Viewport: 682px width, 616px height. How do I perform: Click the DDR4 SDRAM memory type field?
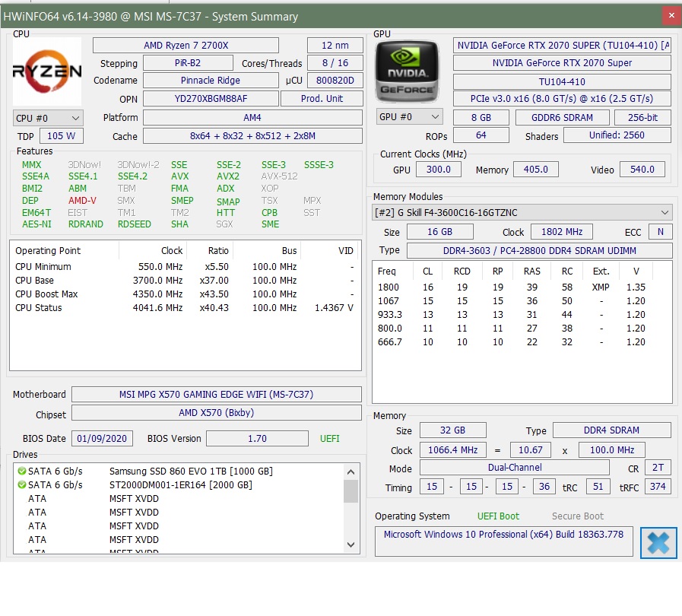612,430
